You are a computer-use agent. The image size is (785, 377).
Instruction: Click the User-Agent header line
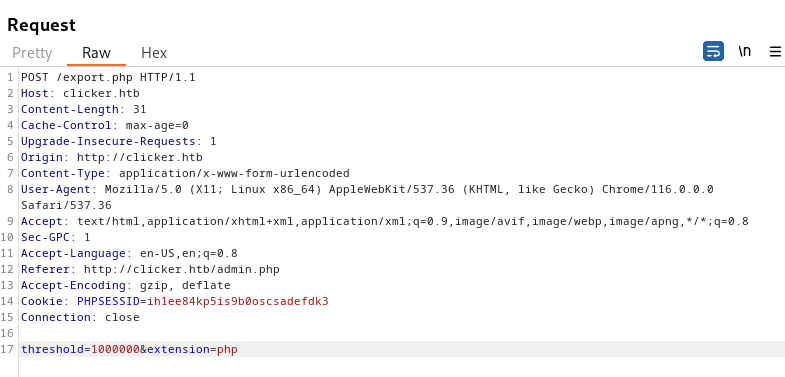[x=367, y=197]
